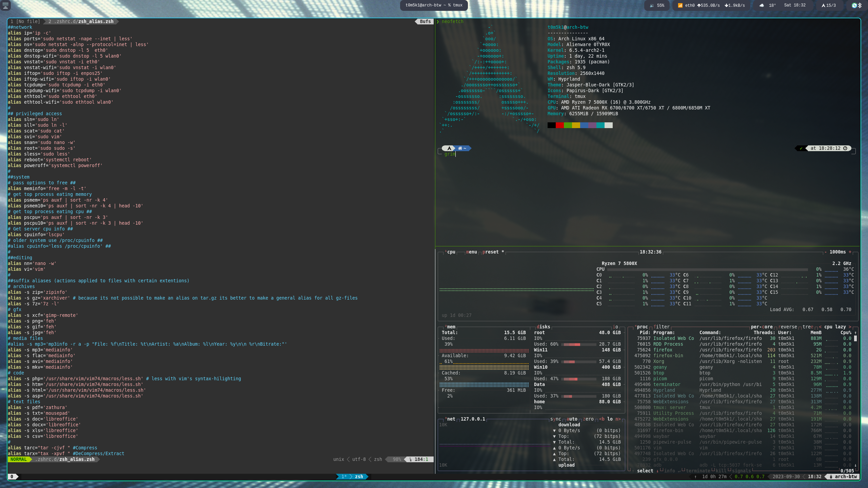Toggle sync in the net box
Image resolution: width=868 pixels, height=488 pixels.
[x=556, y=419]
